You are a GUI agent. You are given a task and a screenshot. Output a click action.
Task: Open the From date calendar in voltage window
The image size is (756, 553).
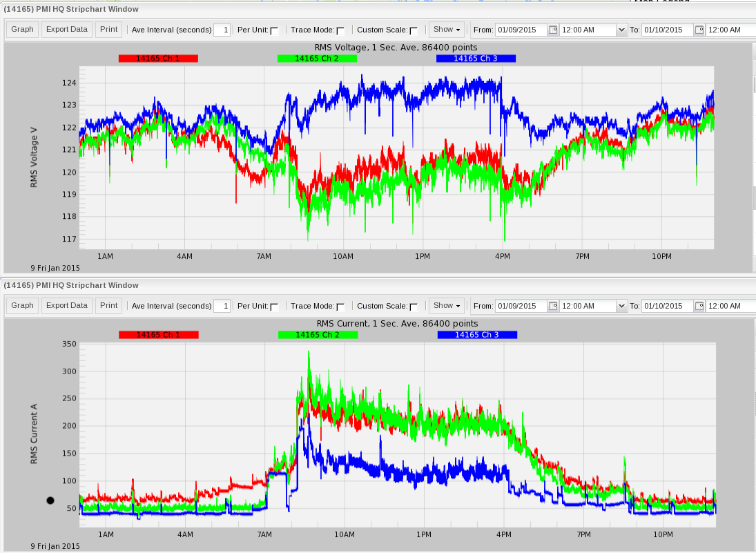pos(552,30)
